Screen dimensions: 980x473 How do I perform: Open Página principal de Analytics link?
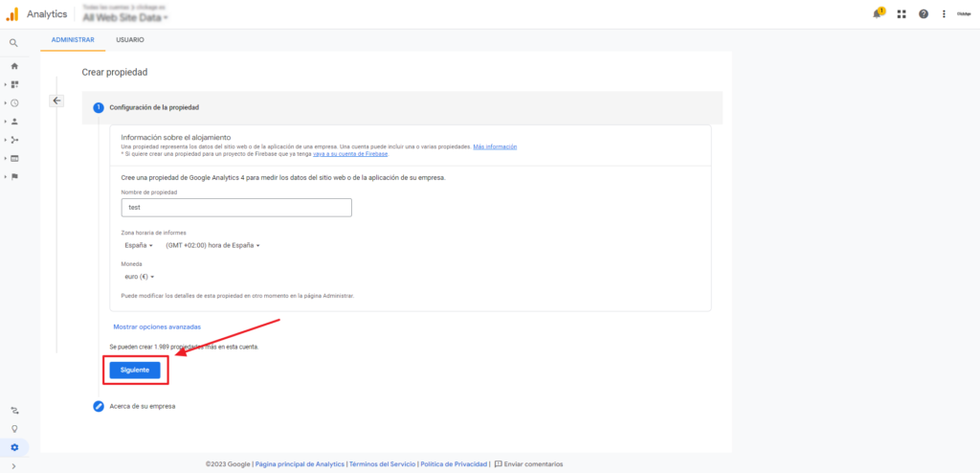point(300,464)
